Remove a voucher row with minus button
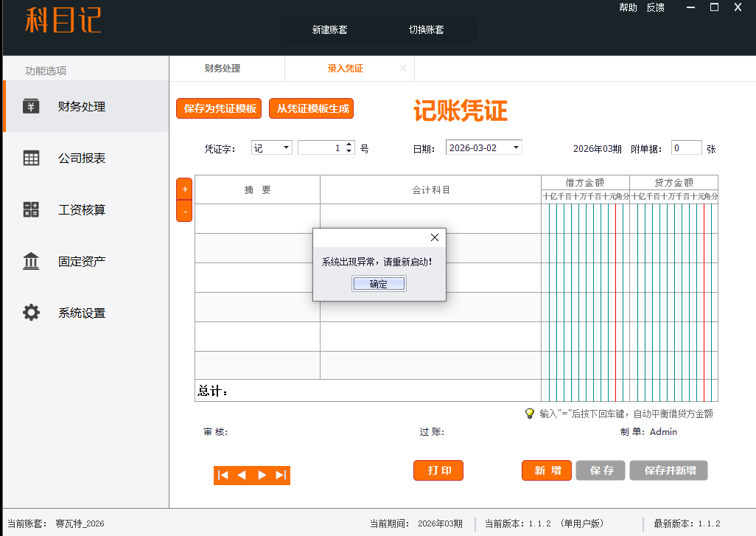 click(x=185, y=212)
